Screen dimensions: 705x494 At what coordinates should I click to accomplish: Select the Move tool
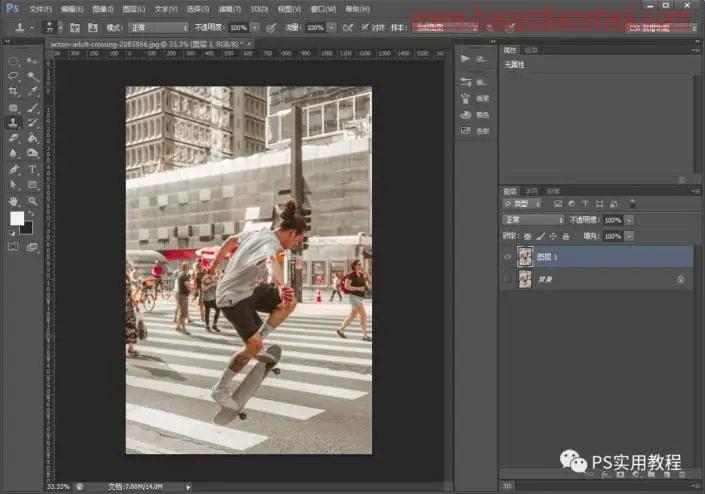(32, 61)
